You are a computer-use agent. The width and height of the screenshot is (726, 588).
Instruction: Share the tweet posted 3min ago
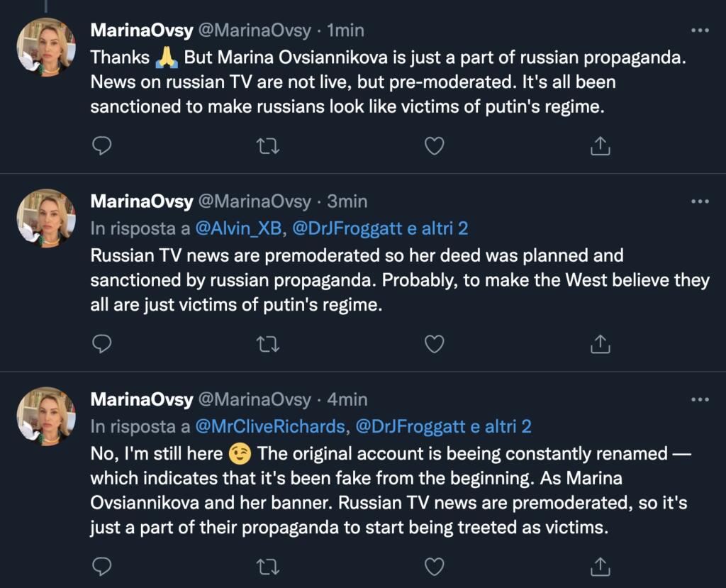point(601,343)
